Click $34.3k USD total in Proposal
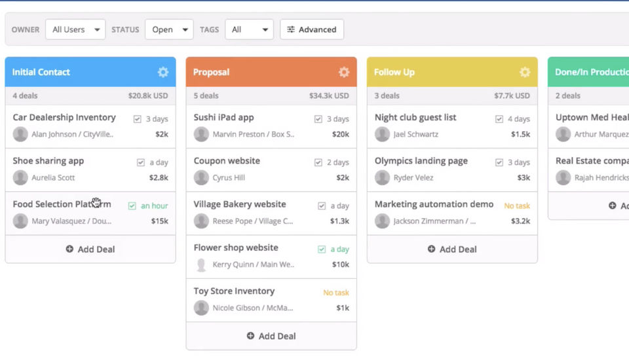 click(329, 96)
